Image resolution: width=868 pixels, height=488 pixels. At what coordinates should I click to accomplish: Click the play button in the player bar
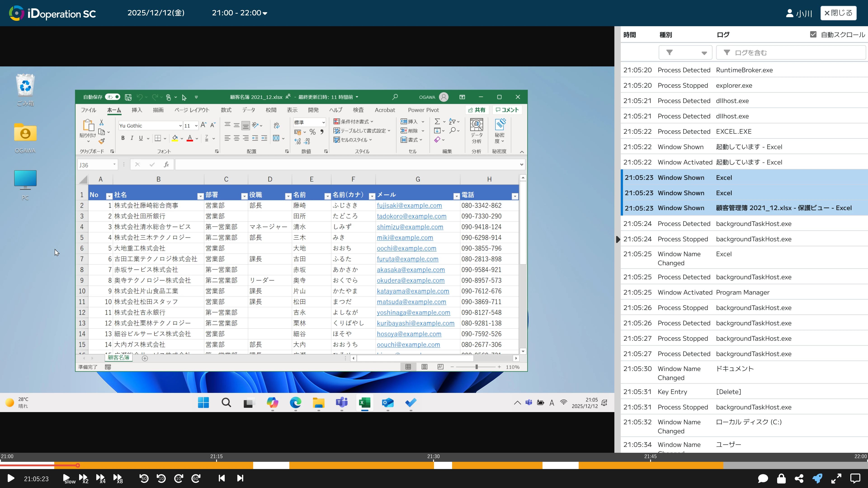(11, 478)
